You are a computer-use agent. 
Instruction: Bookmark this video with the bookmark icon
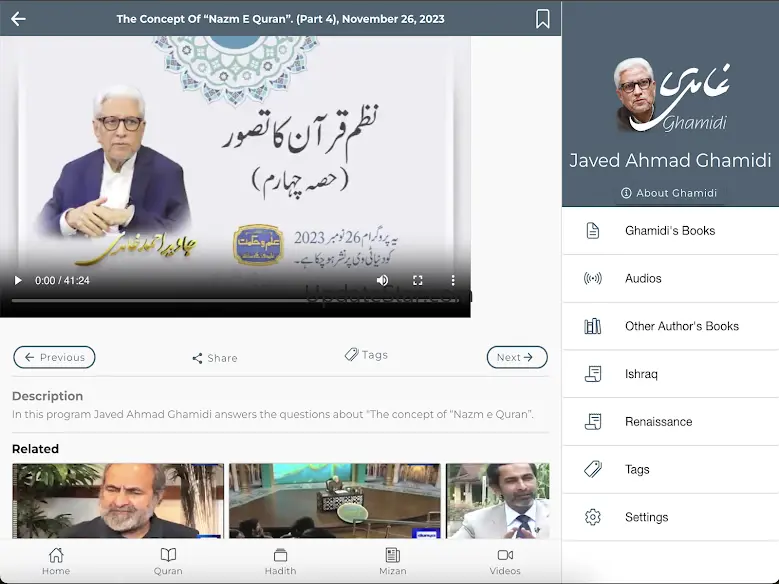543,19
